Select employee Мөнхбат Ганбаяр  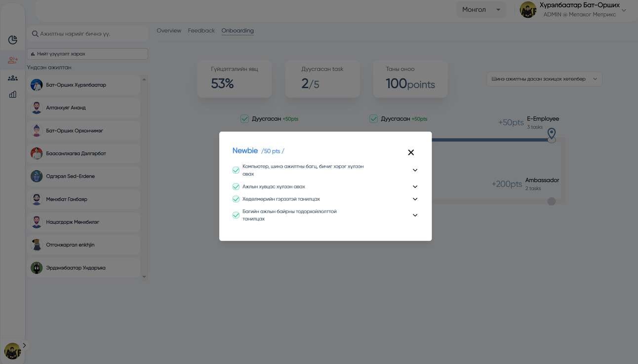83,199
